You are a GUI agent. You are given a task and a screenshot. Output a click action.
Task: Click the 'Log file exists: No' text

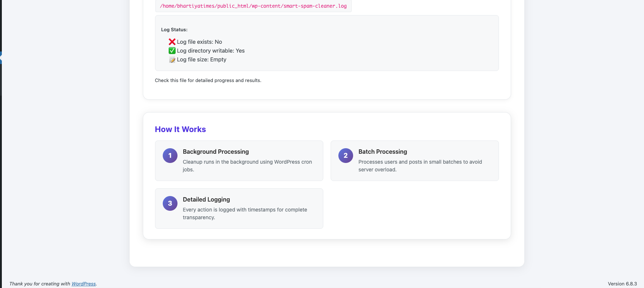click(199, 42)
